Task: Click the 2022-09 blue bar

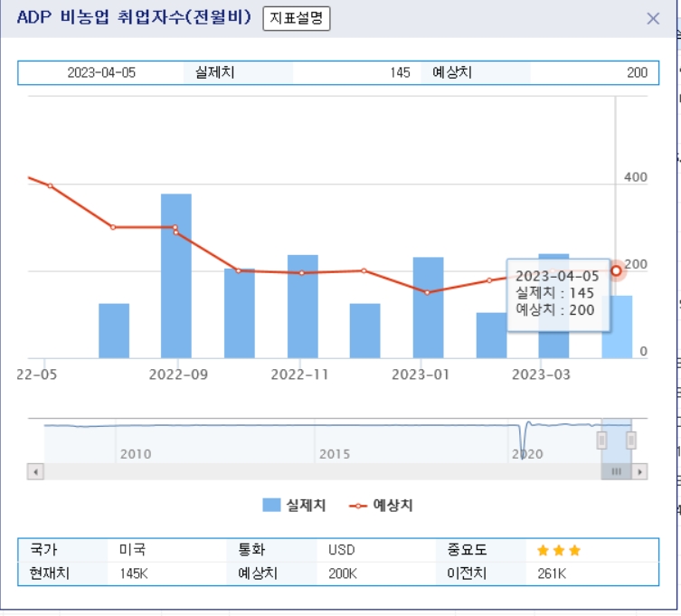Action: [x=175, y=276]
